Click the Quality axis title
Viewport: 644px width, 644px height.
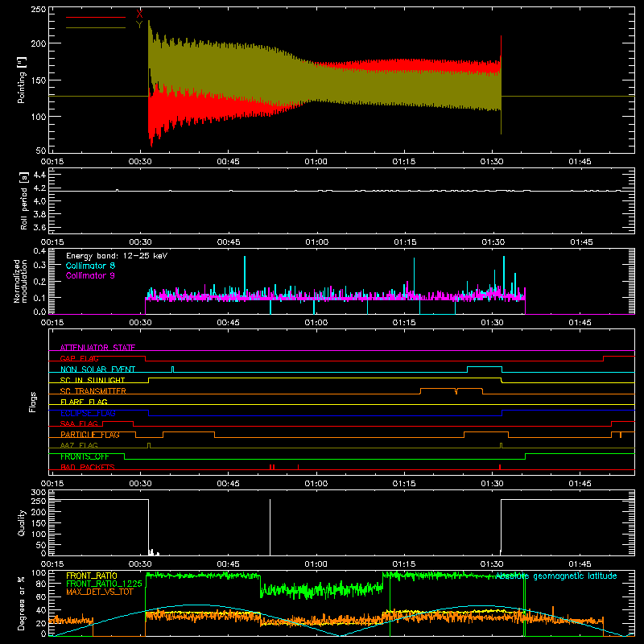[22, 522]
